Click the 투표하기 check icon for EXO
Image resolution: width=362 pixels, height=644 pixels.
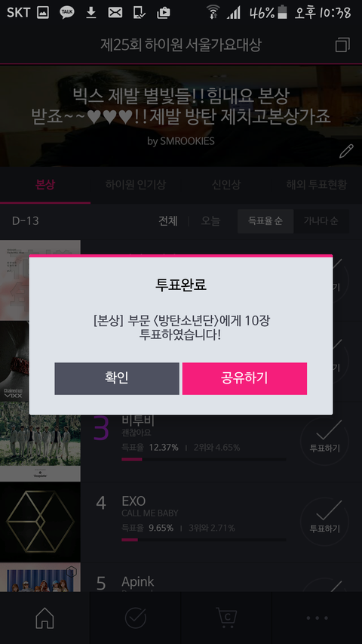pyautogui.click(x=324, y=522)
